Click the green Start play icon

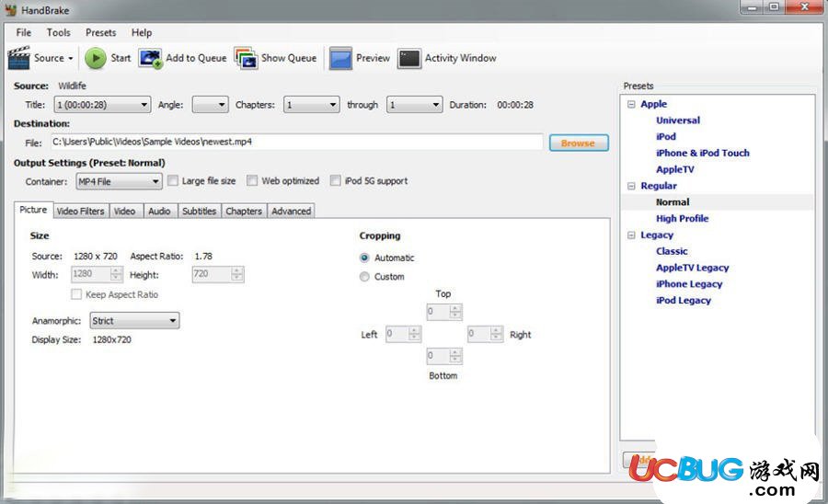point(96,58)
